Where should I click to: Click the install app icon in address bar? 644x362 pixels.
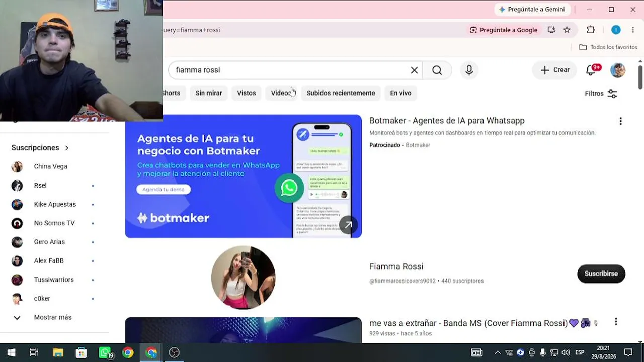[x=551, y=30]
